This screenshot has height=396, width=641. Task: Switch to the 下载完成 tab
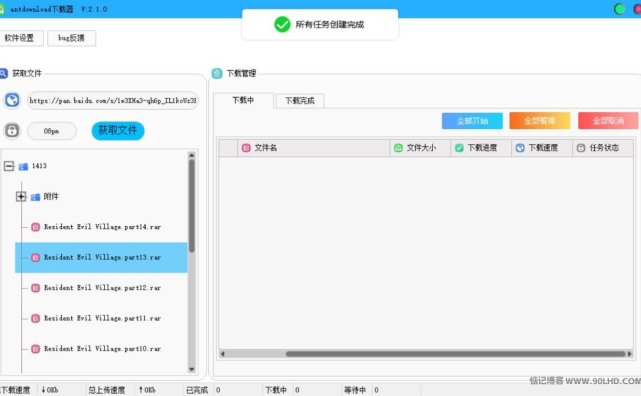coord(300,101)
